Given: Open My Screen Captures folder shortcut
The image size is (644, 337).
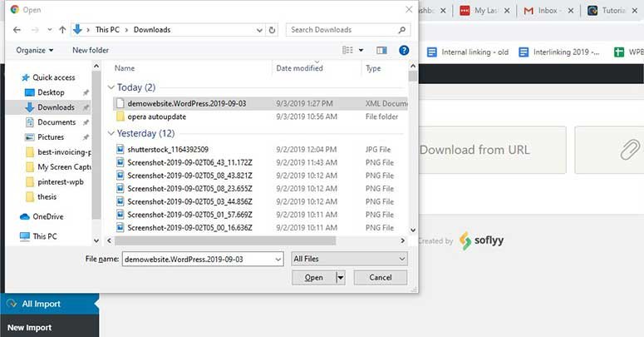Looking at the screenshot, I should pos(64,166).
